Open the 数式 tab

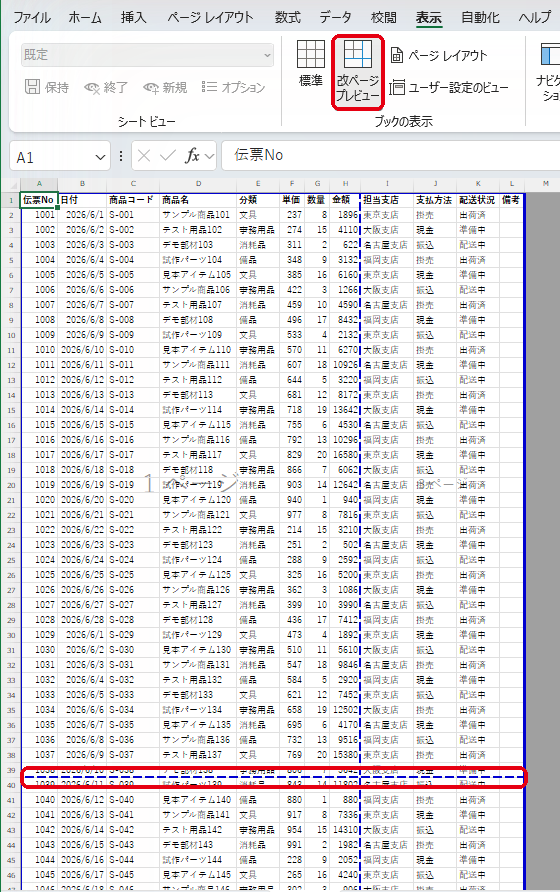(287, 18)
